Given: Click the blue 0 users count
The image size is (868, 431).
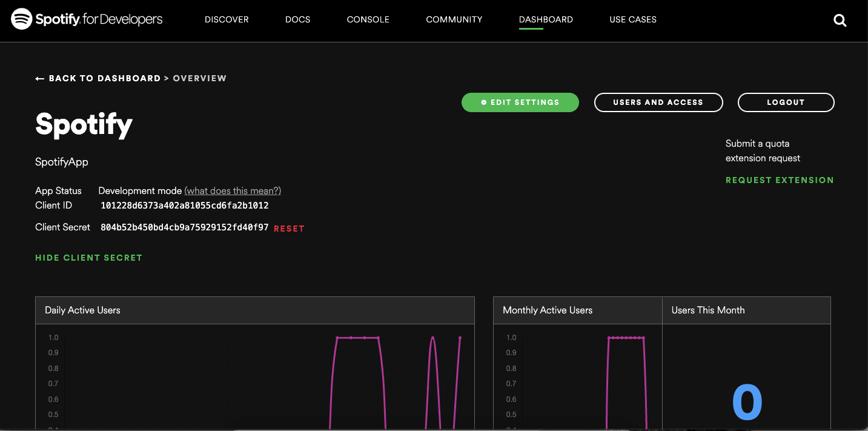Looking at the screenshot, I should 747,403.
